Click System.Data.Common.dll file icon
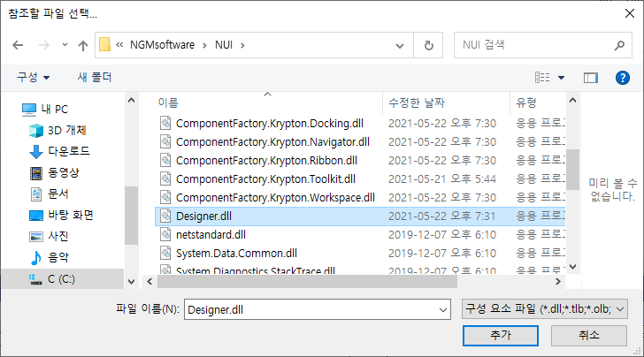This screenshot has height=357, width=644. [x=165, y=253]
